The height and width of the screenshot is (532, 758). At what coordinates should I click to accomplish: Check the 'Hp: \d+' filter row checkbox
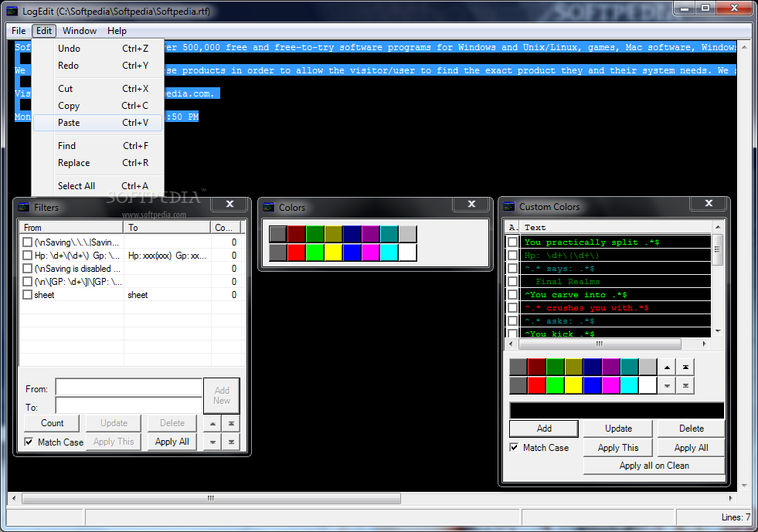click(28, 255)
